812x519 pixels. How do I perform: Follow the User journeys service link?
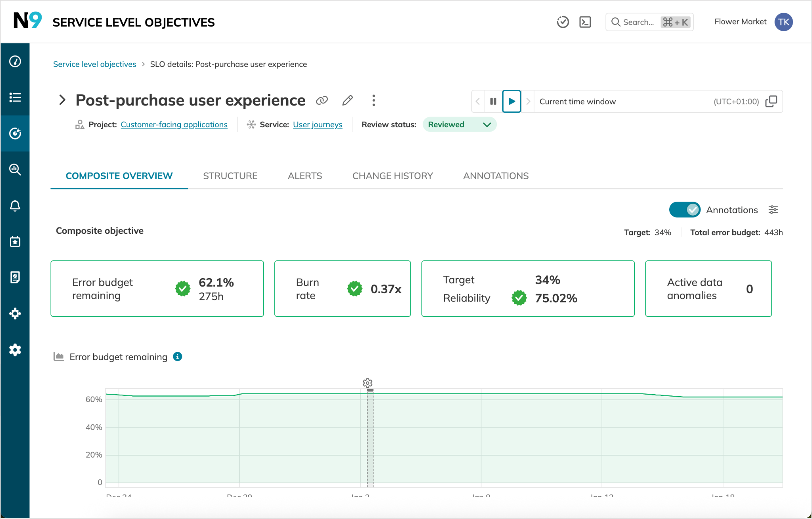tap(318, 124)
